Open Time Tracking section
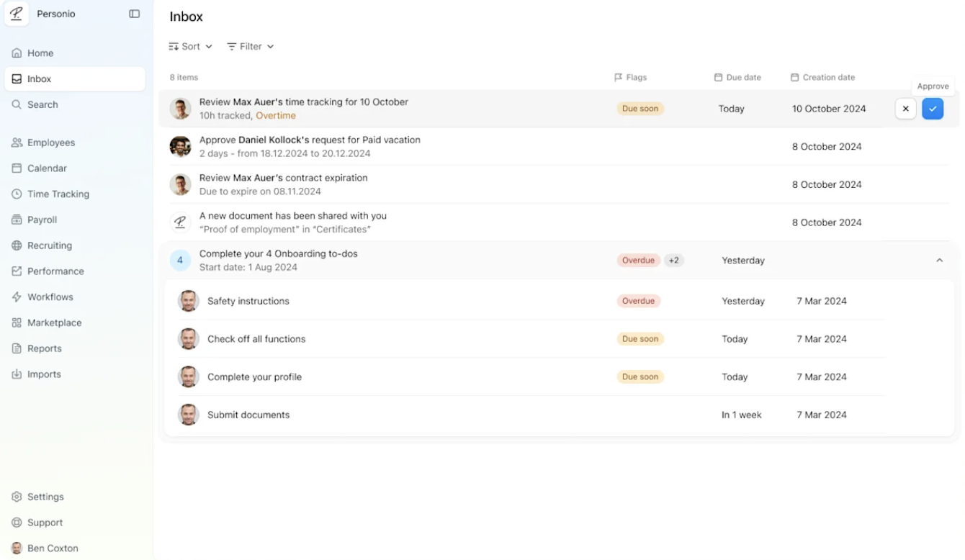This screenshot has width=965, height=560. [58, 194]
